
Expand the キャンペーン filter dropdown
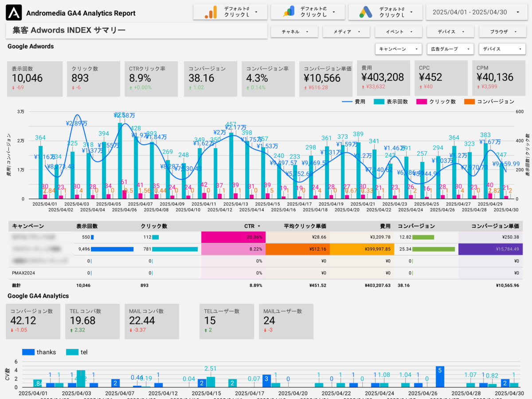[x=398, y=49]
